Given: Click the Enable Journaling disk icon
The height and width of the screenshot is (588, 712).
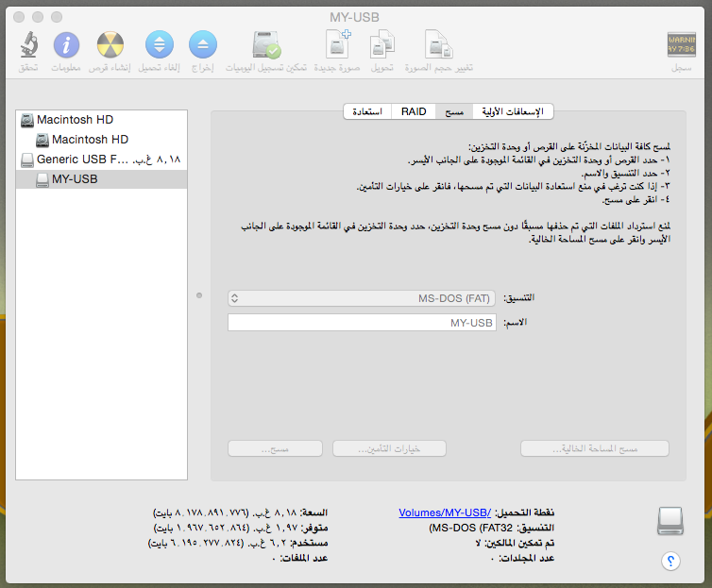Looking at the screenshot, I should pos(266,44).
